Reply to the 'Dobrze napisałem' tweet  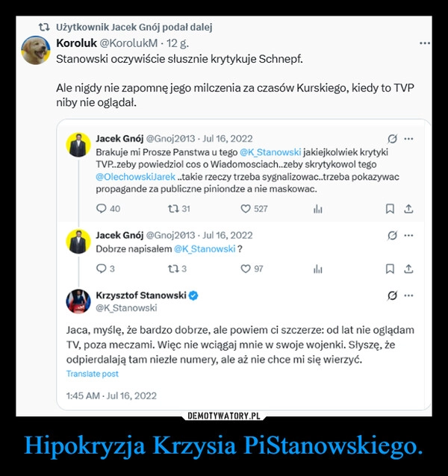tap(101, 269)
